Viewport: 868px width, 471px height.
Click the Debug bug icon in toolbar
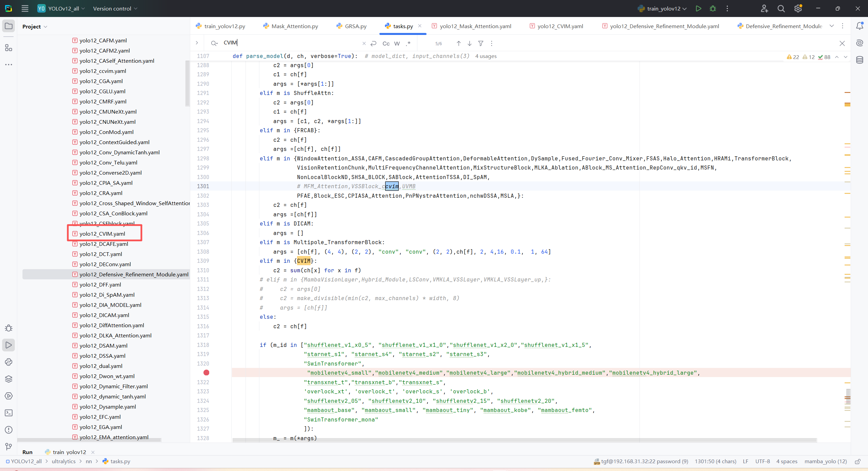point(713,8)
